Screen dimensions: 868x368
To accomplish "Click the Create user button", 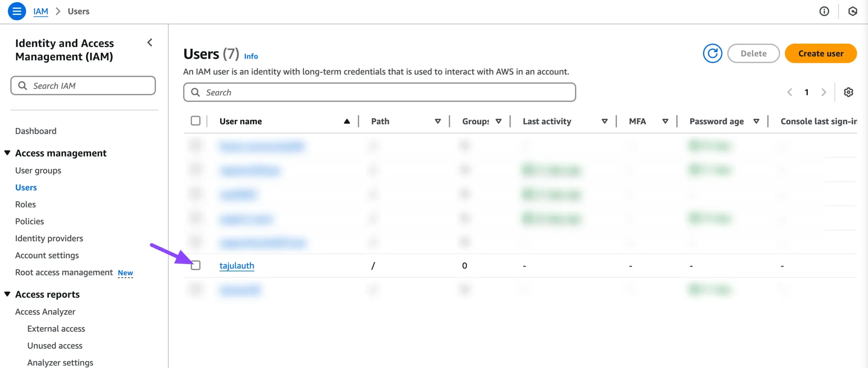I will [x=821, y=53].
